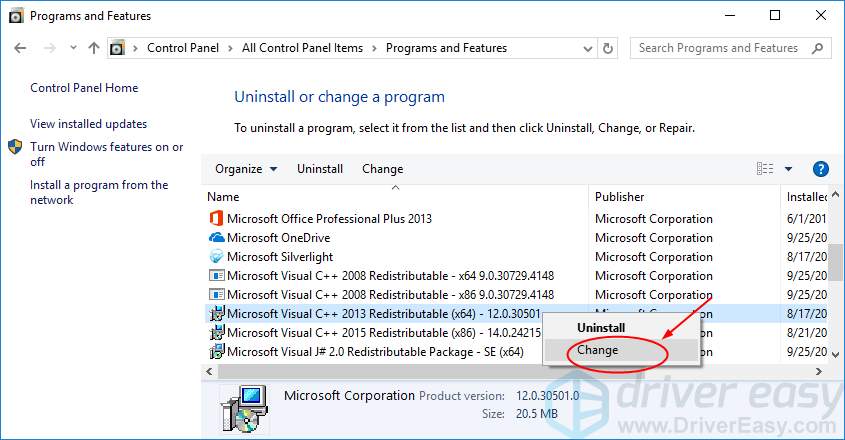Open the Organize dropdown menu
Viewport: 845px width, 440px height.
tap(246, 169)
